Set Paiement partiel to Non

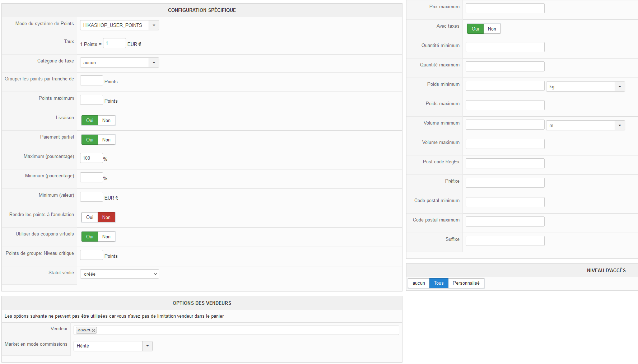click(106, 140)
